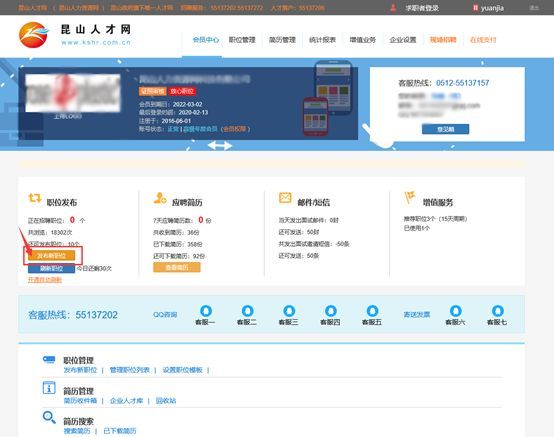554x437 pixels.
Task: Select the 企业设置 menu item
Action: point(403,40)
